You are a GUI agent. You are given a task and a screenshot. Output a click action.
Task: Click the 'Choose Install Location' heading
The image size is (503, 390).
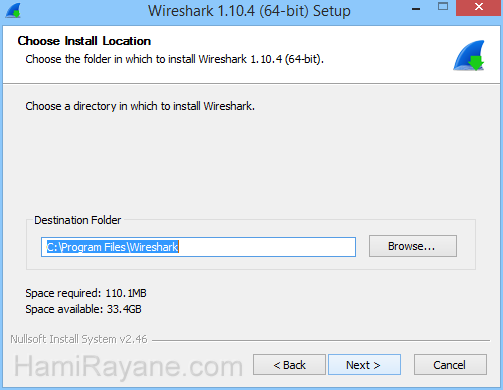(84, 41)
